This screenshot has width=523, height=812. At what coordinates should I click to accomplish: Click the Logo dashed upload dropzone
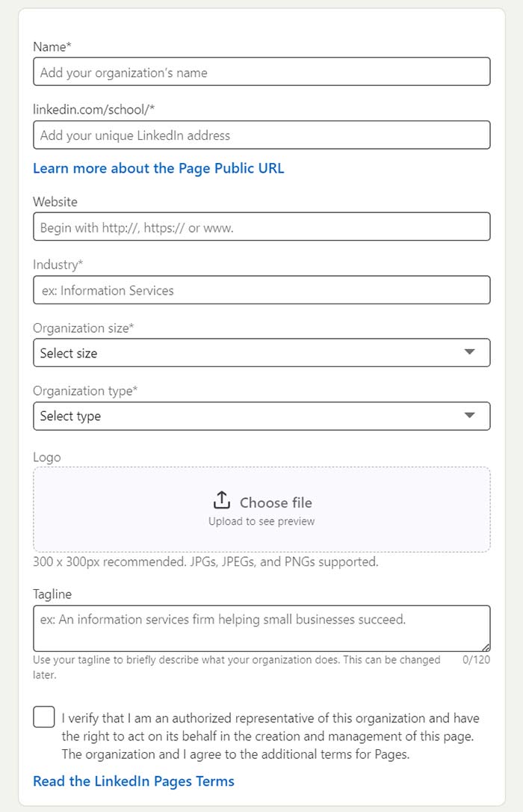pyautogui.click(x=261, y=510)
